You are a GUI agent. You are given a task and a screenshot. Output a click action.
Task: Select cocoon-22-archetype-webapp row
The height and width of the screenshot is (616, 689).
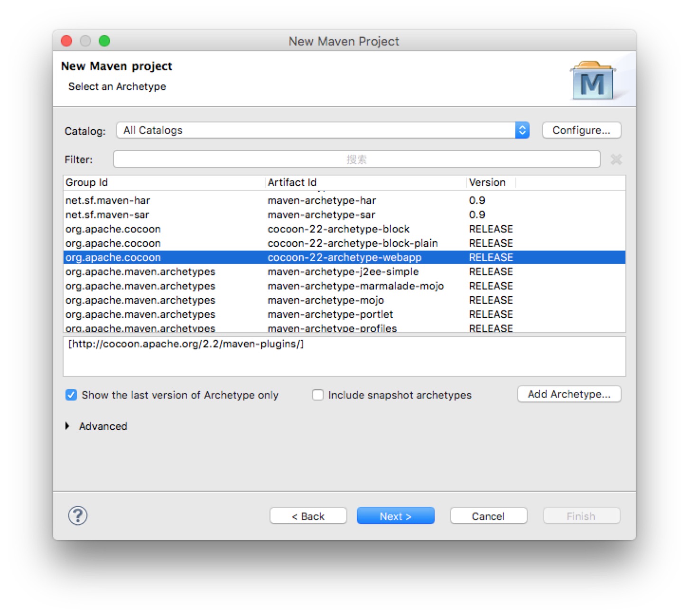(344, 257)
